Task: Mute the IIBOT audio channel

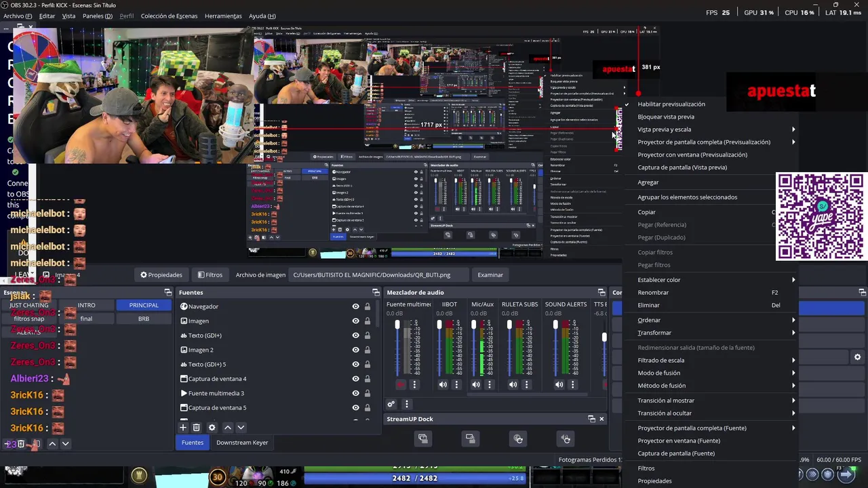Action: pyautogui.click(x=443, y=384)
